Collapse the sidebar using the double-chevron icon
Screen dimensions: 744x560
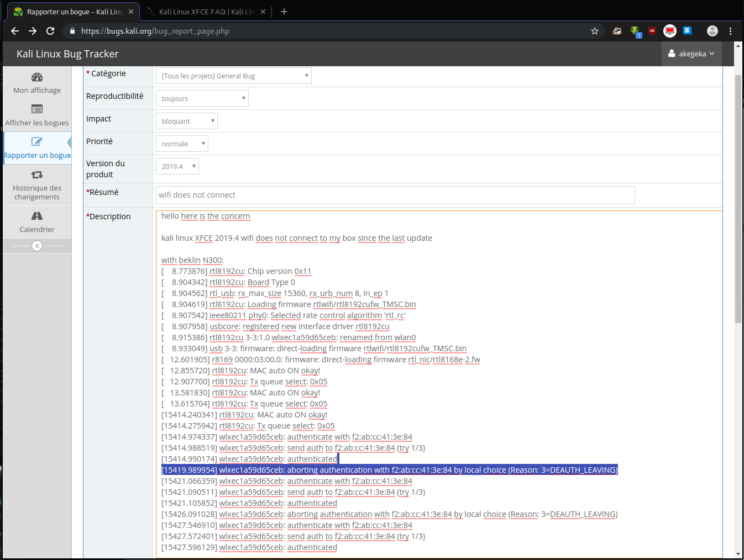(37, 246)
